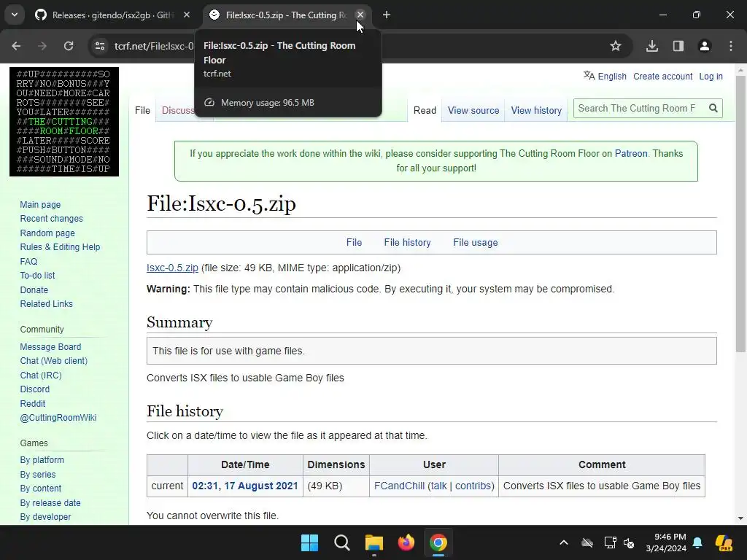Open @CuttingRoomWiki link
The image size is (747, 560).
coord(58,418)
